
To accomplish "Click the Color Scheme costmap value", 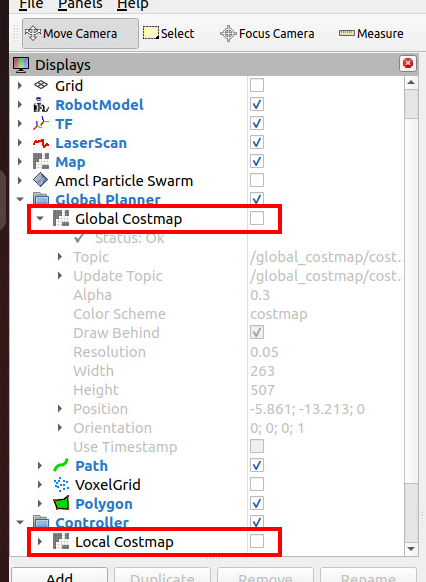I will coord(279,314).
